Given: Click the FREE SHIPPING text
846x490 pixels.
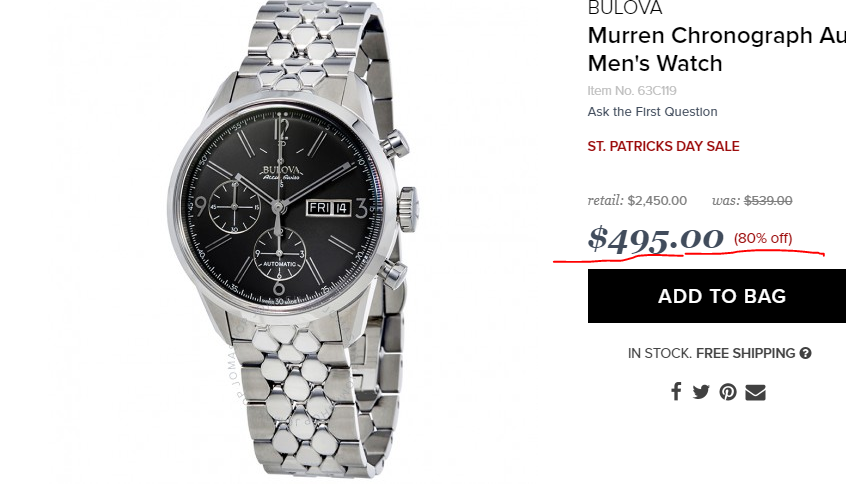Looking at the screenshot, I should coord(746,353).
